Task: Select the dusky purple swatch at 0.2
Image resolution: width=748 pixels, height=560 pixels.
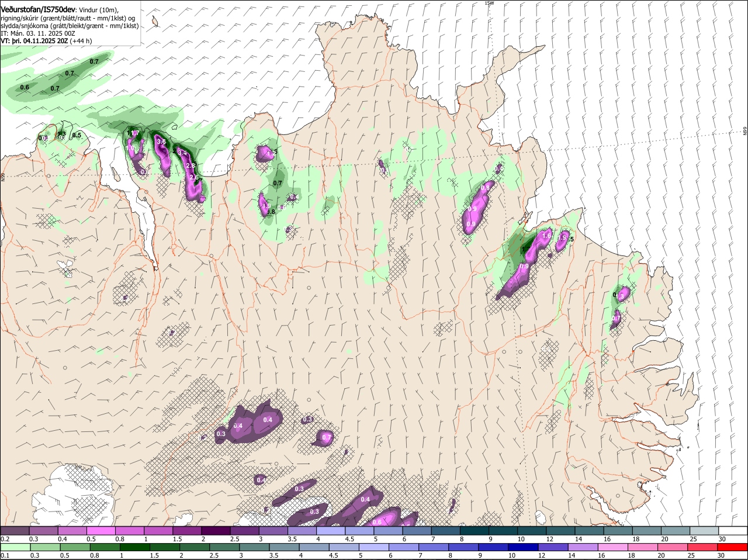Action: tap(15, 530)
